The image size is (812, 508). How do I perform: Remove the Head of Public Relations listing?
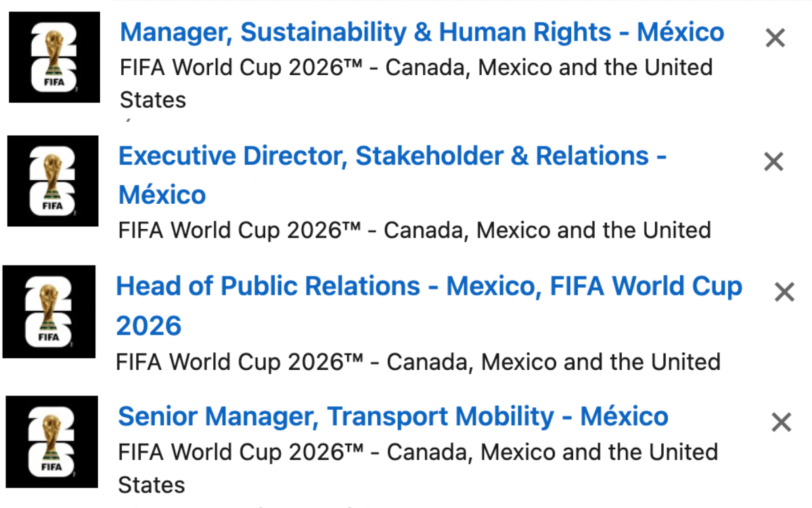(784, 293)
